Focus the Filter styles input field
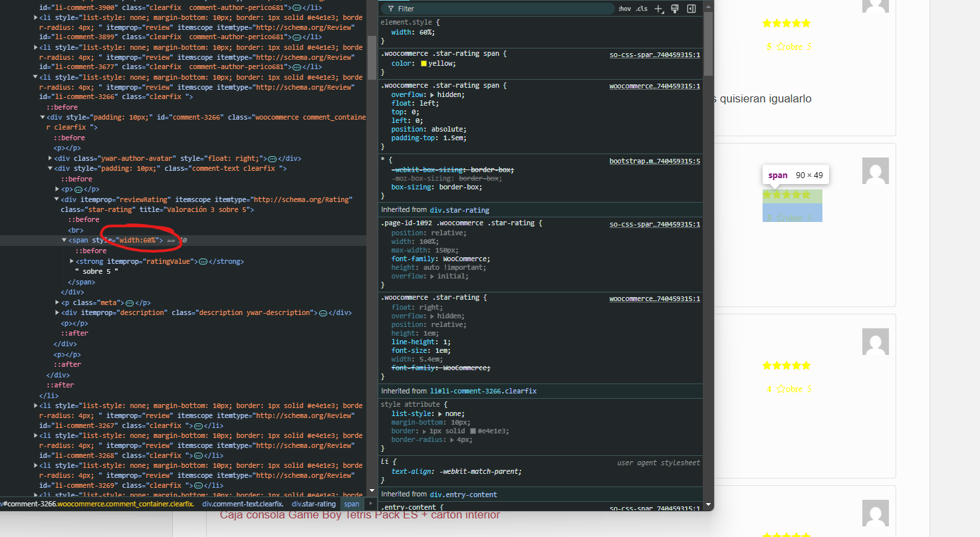 pyautogui.click(x=499, y=9)
